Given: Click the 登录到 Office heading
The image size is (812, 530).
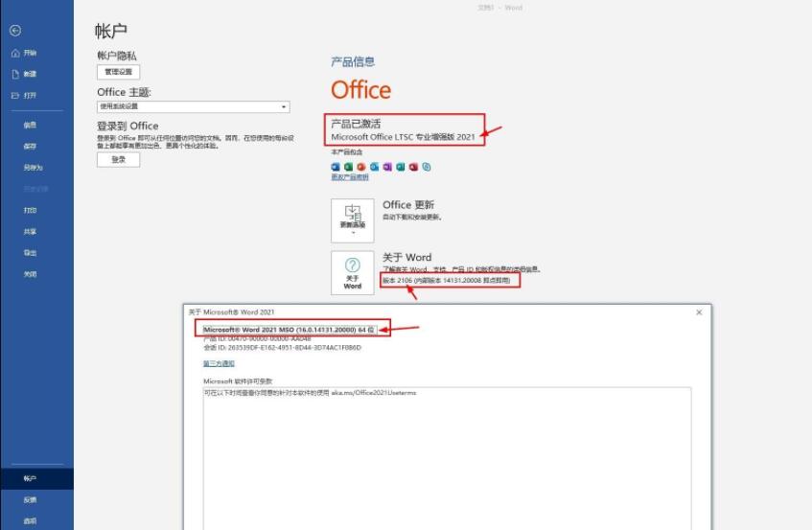Looking at the screenshot, I should pyautogui.click(x=128, y=126).
